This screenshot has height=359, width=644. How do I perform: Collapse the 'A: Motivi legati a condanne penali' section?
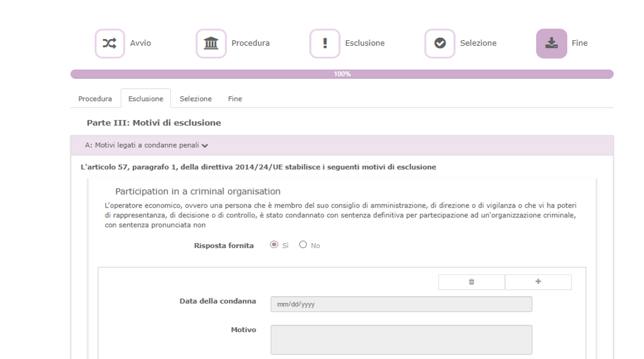[146, 145]
